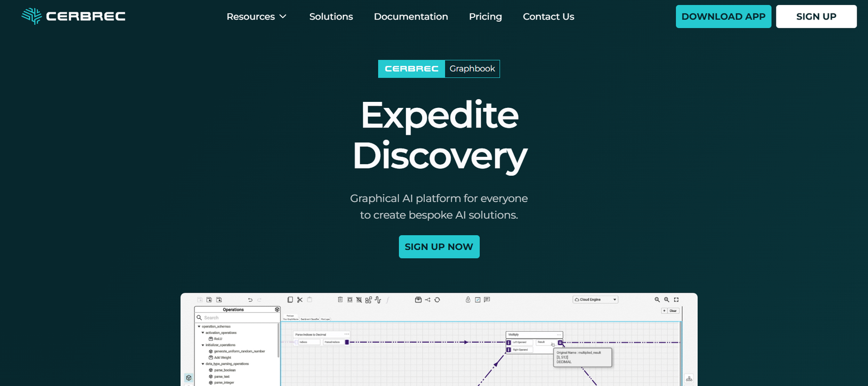This screenshot has height=386, width=868.
Task: Click the Operations search field
Action: coord(239,318)
